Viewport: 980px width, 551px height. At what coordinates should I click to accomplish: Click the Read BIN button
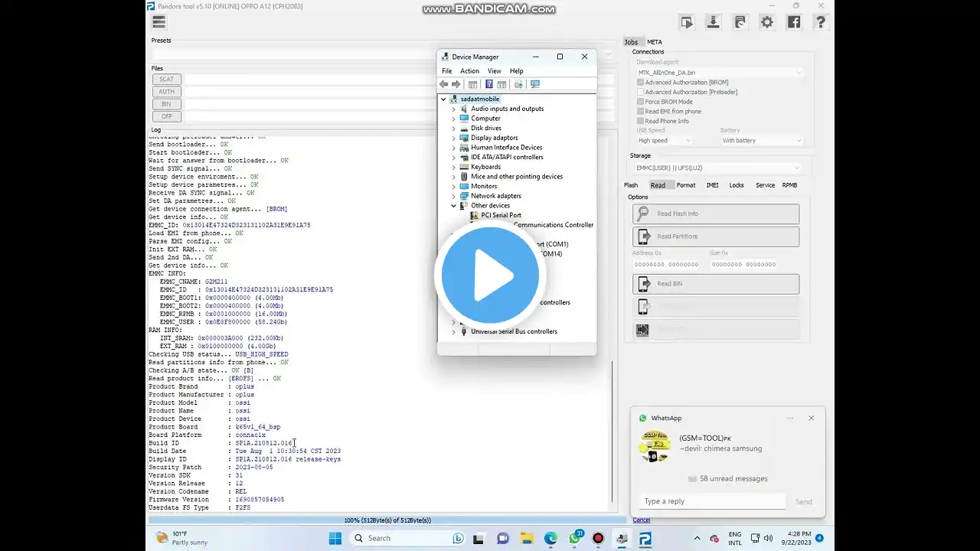tap(715, 284)
